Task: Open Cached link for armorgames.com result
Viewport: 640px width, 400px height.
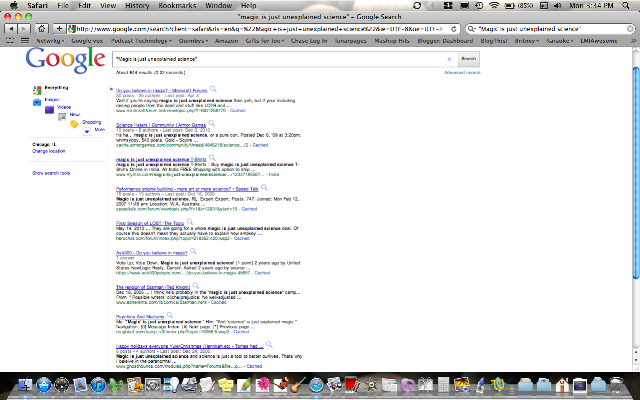Action: click(x=260, y=145)
